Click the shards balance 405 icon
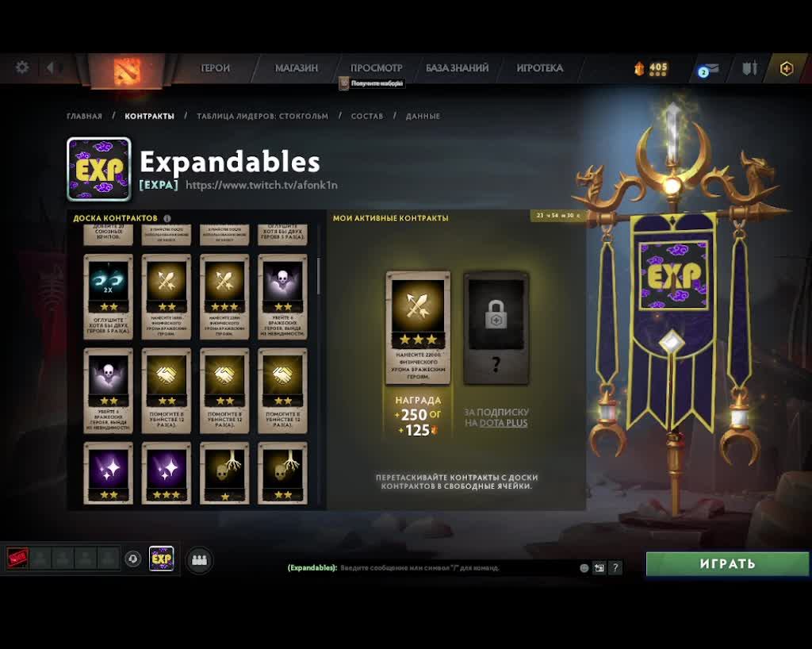Screen dimensions: 812x649 [651, 68]
